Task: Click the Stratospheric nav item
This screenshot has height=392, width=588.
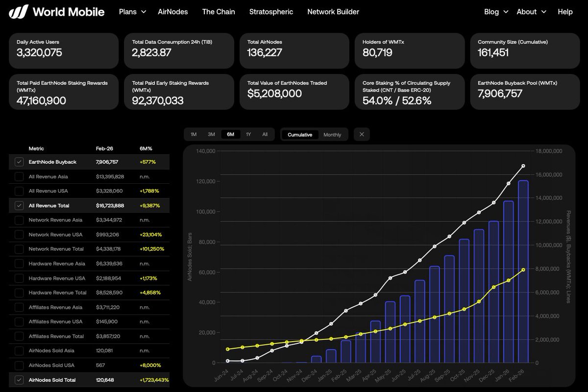Action: [x=271, y=11]
